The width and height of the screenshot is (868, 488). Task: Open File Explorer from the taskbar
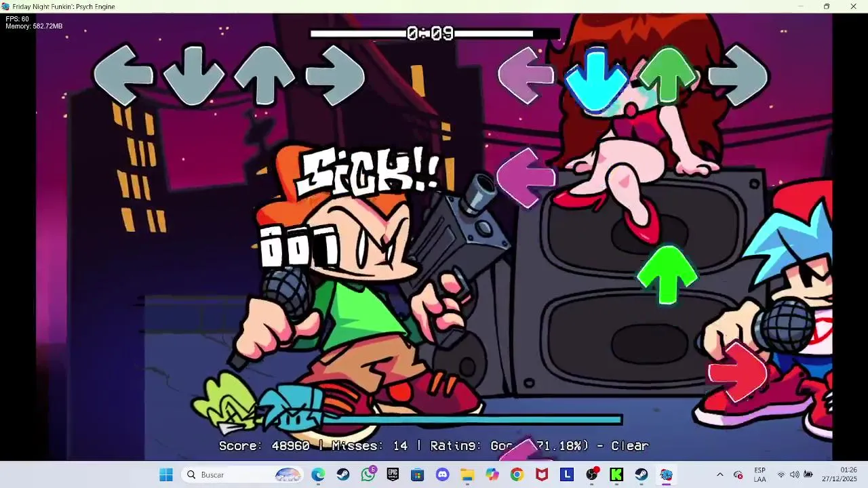[467, 474]
